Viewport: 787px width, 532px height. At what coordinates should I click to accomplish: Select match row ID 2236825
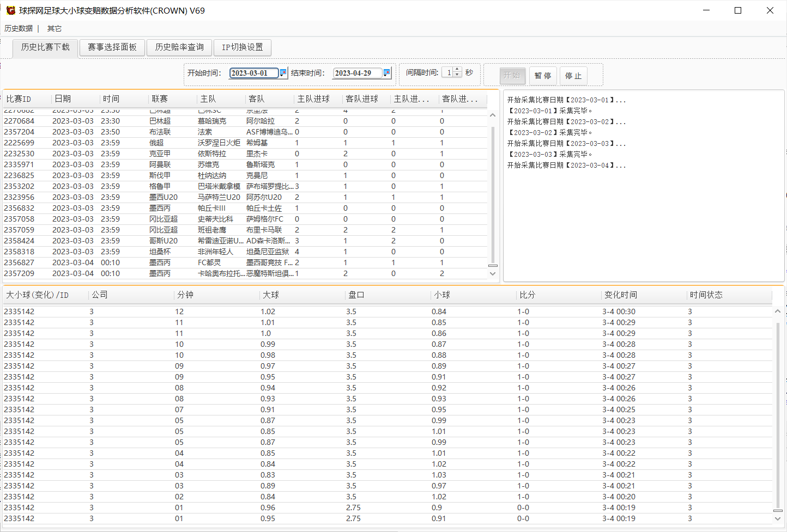(x=244, y=175)
